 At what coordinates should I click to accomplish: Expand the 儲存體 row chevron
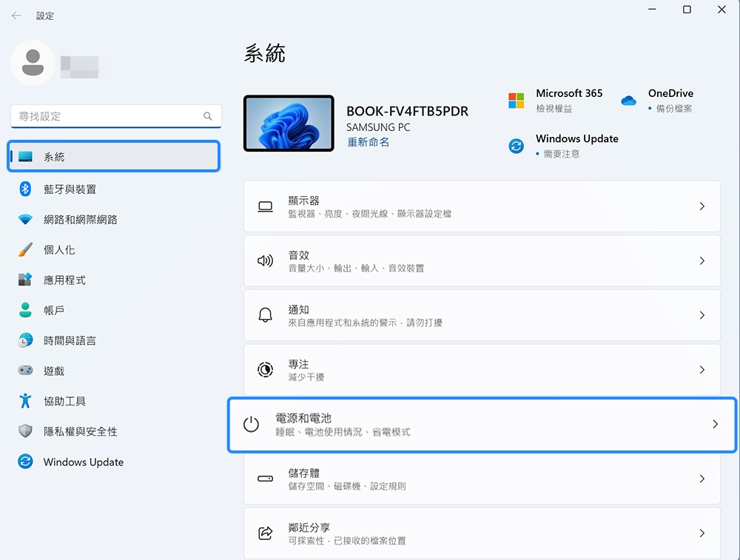coord(702,479)
